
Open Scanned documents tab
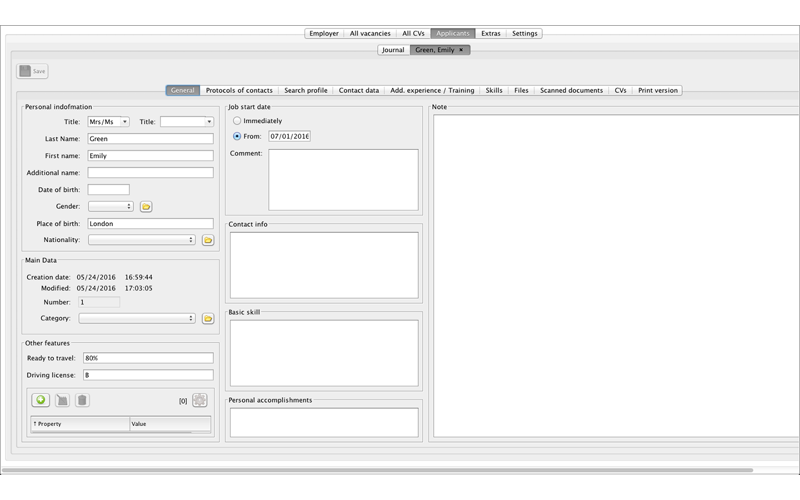click(571, 90)
